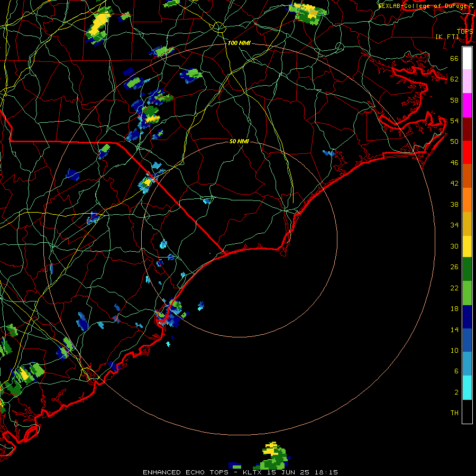Select the 50 NMI range ring label
476x476 pixels.
point(239,141)
